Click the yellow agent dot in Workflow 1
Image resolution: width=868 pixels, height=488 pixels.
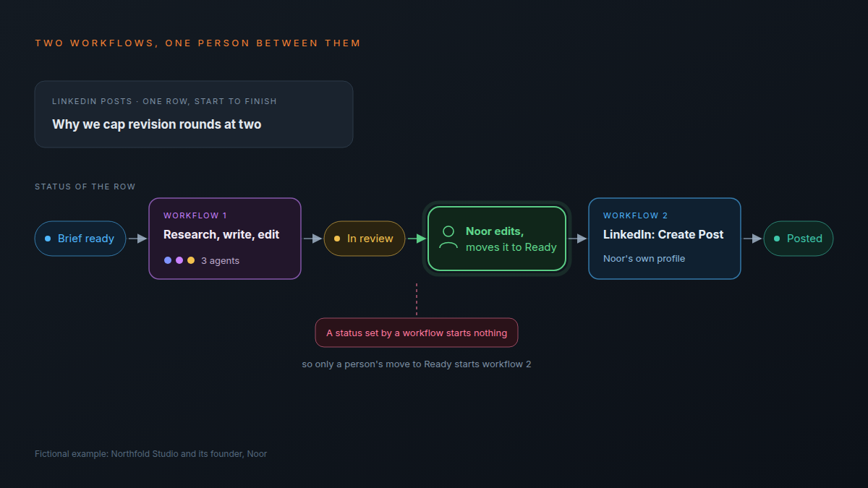click(191, 260)
